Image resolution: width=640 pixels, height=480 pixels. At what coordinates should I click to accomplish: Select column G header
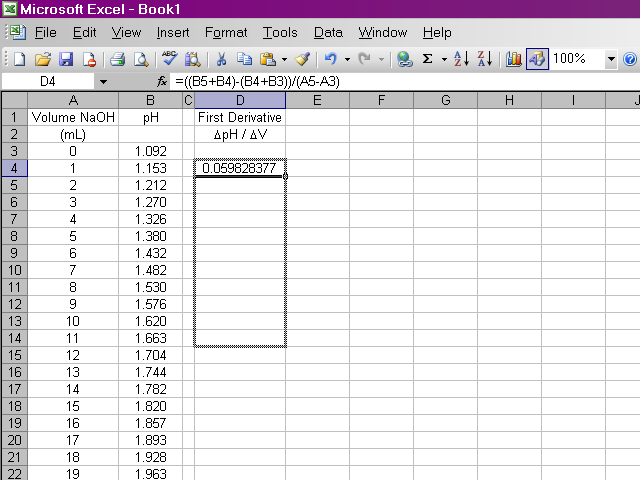coord(445,100)
